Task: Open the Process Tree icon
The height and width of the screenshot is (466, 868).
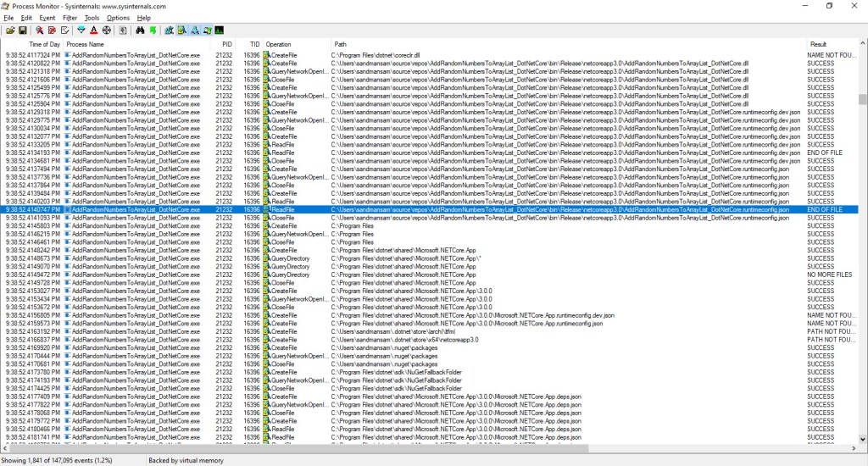Action: tap(124, 31)
